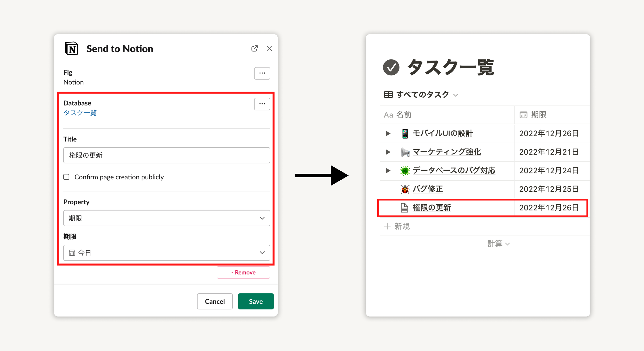This screenshot has width=644, height=351.
Task: Open the overflow menu next to Fig
Action: [x=262, y=73]
